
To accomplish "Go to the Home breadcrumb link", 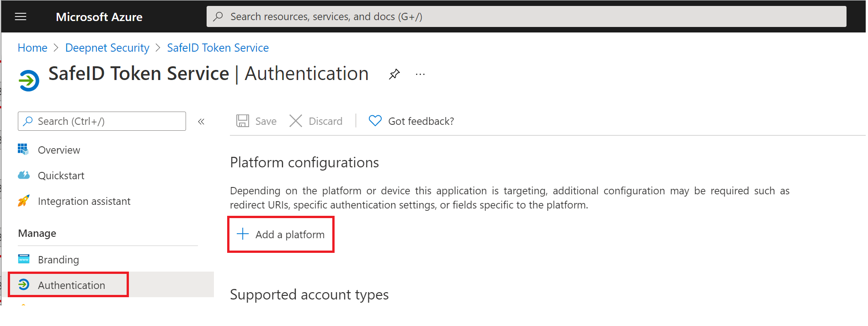I will tap(32, 48).
